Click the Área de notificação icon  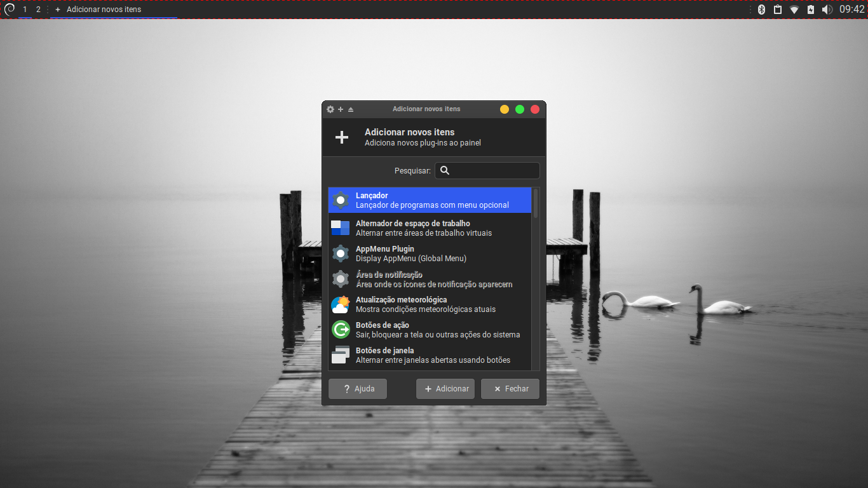[341, 279]
